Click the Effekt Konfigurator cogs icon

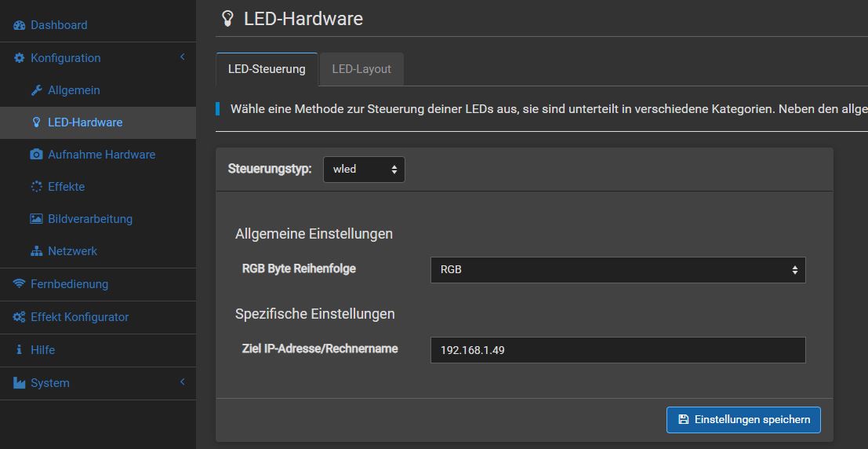[x=20, y=317]
